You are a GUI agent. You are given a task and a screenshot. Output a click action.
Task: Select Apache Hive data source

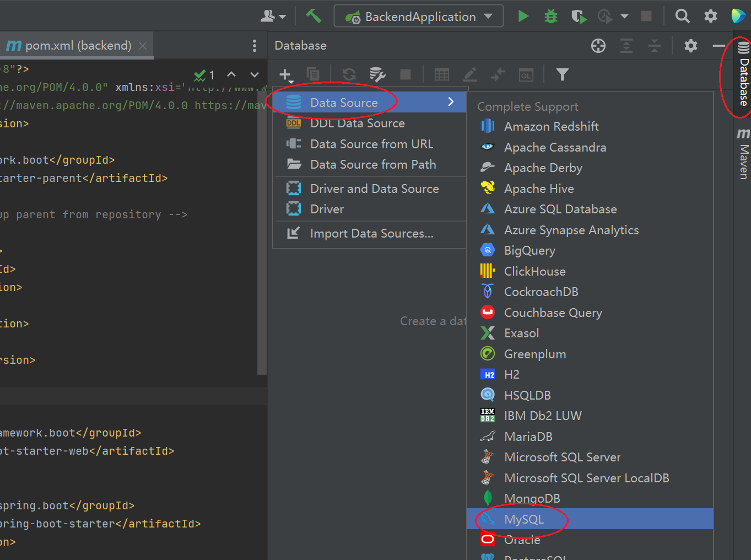click(590, 189)
